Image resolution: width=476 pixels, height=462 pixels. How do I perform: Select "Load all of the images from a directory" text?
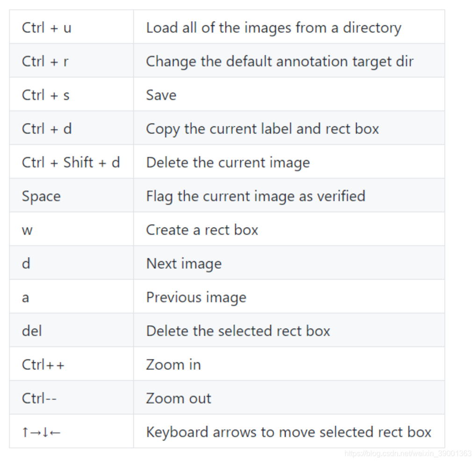[x=274, y=28]
